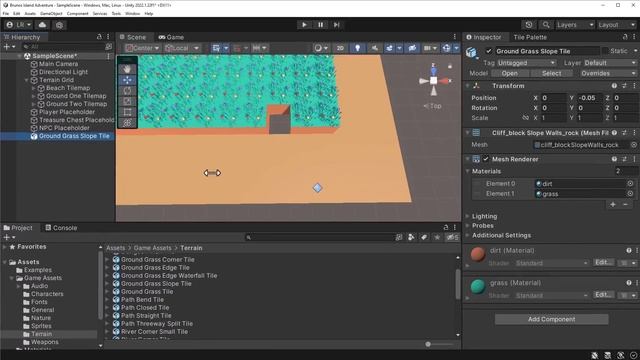This screenshot has height=360, width=640.
Task: Open the Component menu
Action: pos(77,13)
